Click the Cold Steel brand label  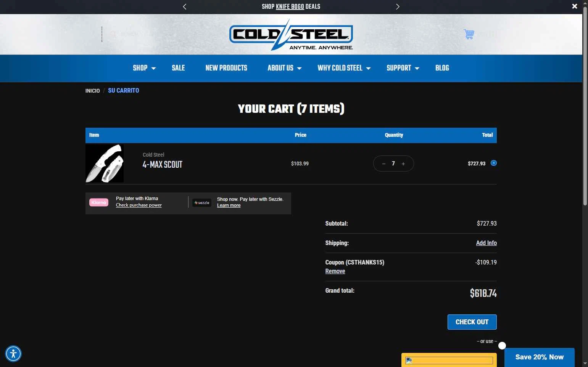(x=153, y=155)
